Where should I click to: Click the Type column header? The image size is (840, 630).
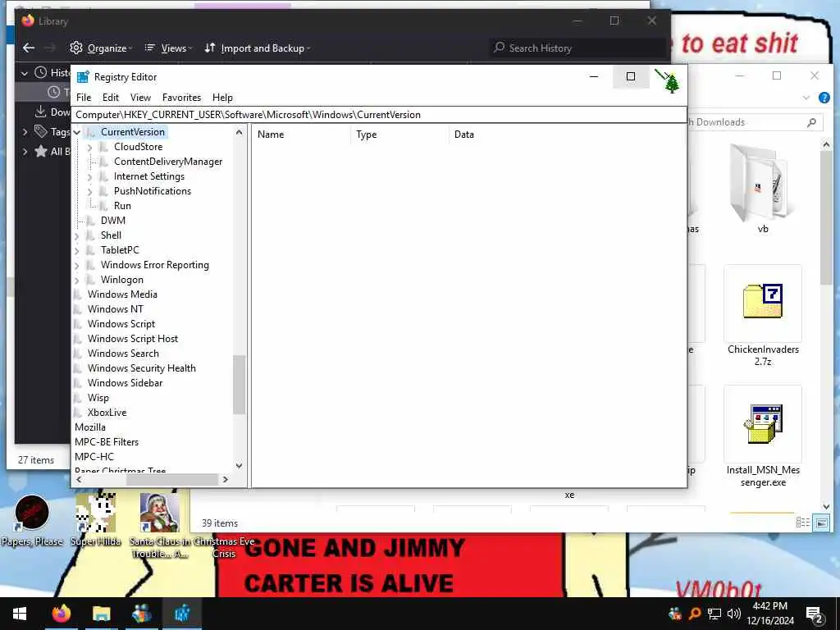click(399, 135)
